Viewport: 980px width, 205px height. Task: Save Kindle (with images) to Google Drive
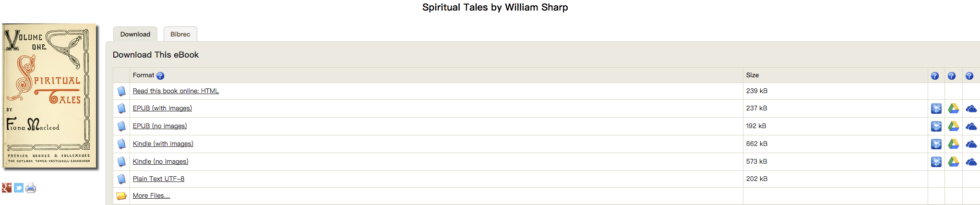click(x=953, y=144)
